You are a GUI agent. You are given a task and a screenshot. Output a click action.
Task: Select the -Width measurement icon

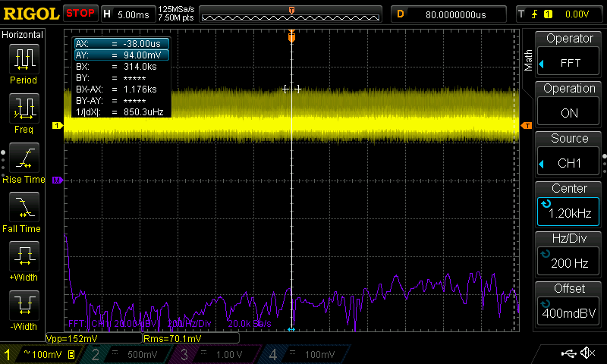pos(24,305)
